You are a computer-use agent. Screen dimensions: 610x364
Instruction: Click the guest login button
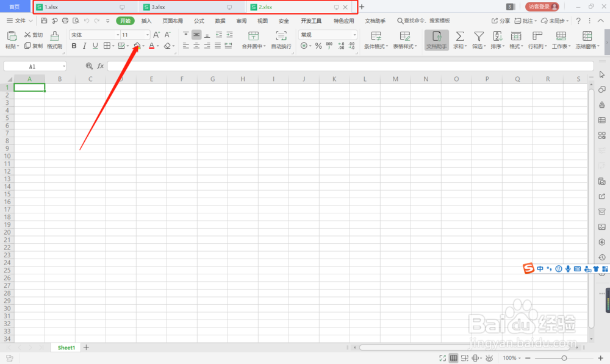[542, 7]
